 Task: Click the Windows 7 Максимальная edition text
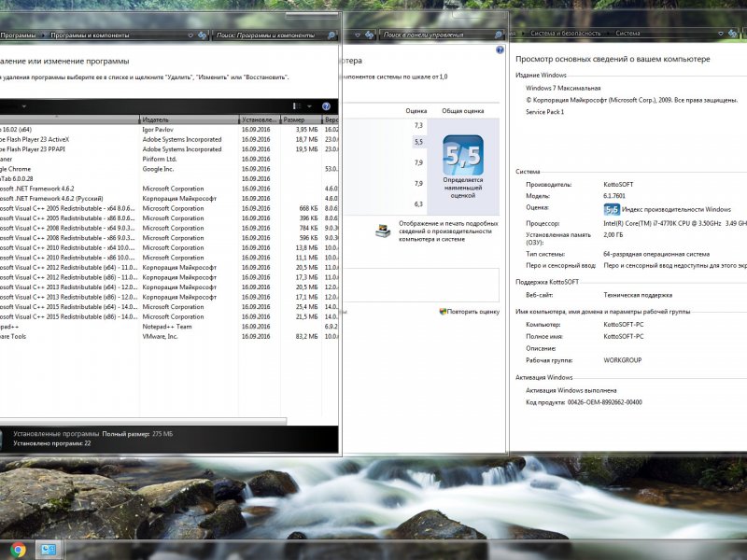click(563, 88)
